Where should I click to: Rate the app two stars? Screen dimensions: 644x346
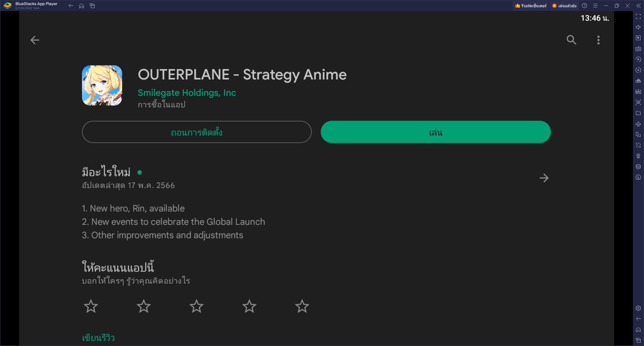(x=144, y=306)
